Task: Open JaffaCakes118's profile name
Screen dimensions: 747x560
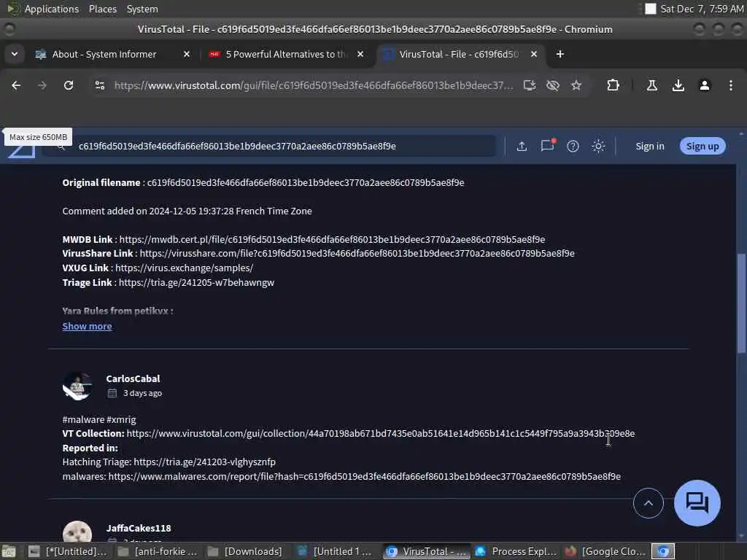Action: pyautogui.click(x=139, y=528)
